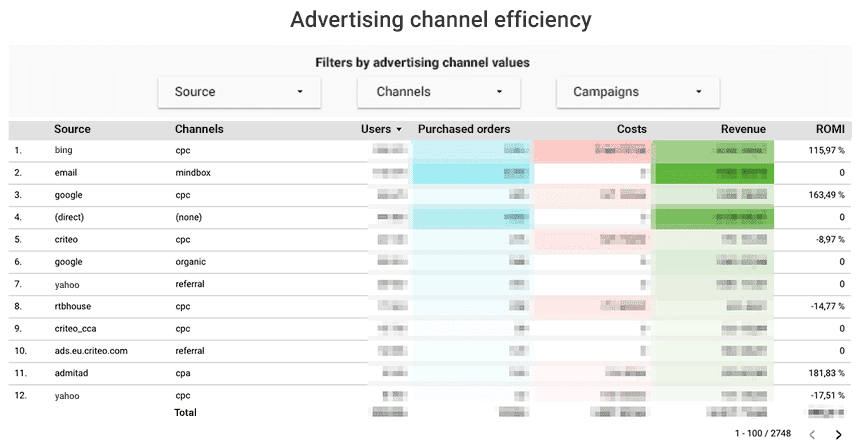Click the email source cell
Viewport: 859px width, 445px height.
(x=66, y=173)
